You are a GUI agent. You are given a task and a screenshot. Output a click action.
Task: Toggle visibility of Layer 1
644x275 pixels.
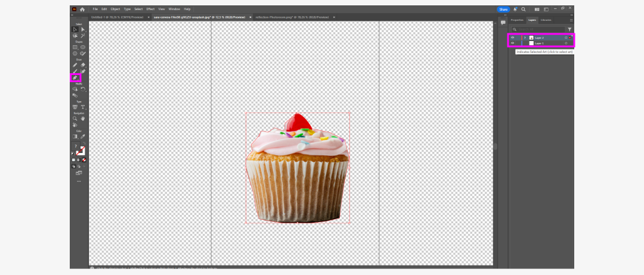pos(512,43)
